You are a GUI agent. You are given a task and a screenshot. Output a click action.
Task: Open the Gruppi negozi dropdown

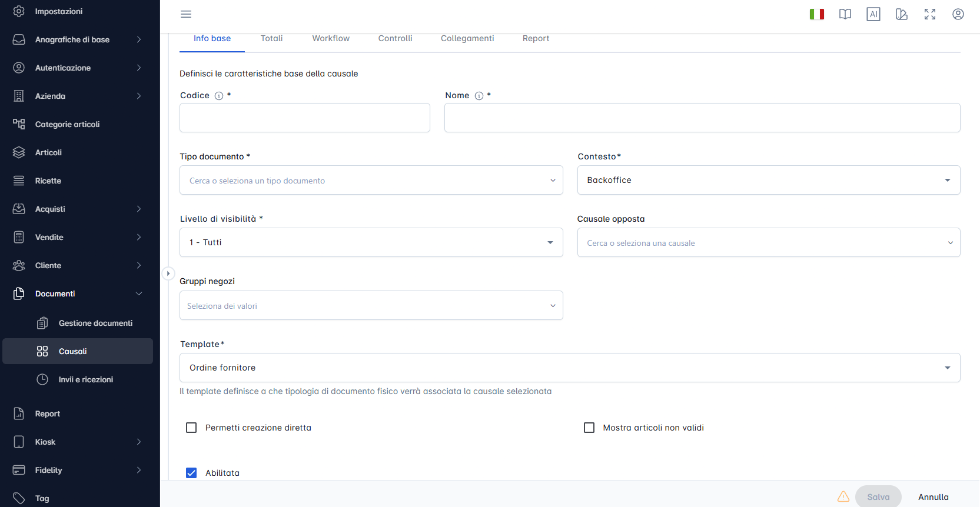point(371,305)
